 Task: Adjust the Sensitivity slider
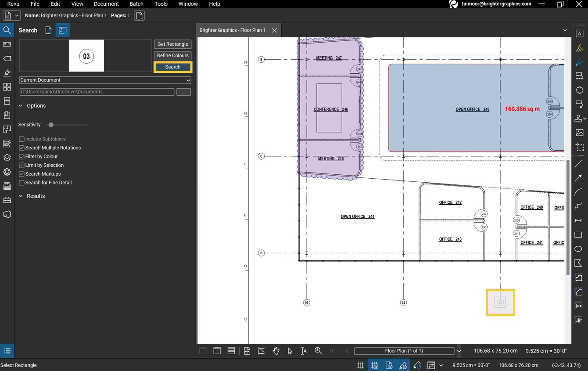coord(50,125)
